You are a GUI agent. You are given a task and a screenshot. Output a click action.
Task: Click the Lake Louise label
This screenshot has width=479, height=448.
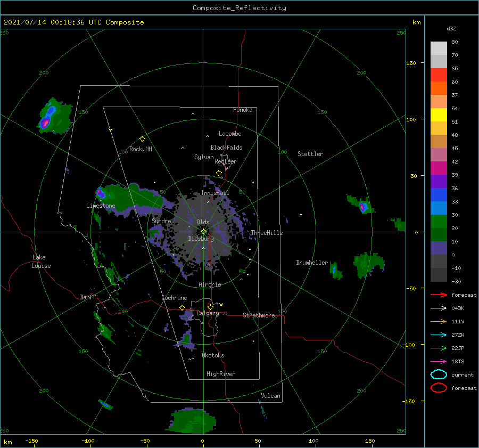pyautogui.click(x=41, y=262)
